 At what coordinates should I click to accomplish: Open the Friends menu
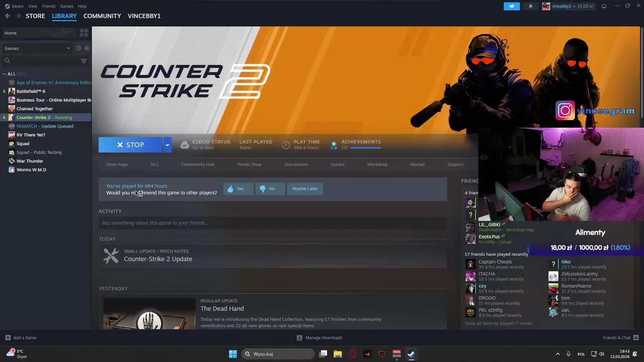(x=49, y=6)
